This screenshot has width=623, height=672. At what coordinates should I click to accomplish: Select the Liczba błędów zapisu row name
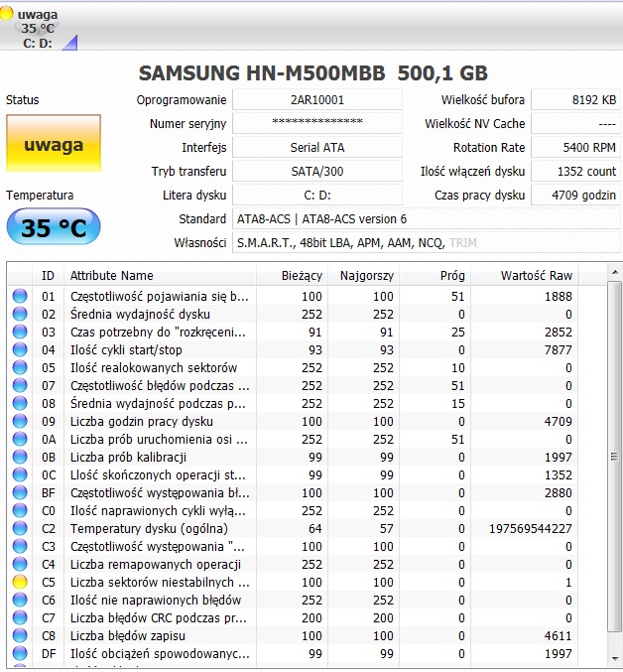click(128, 635)
